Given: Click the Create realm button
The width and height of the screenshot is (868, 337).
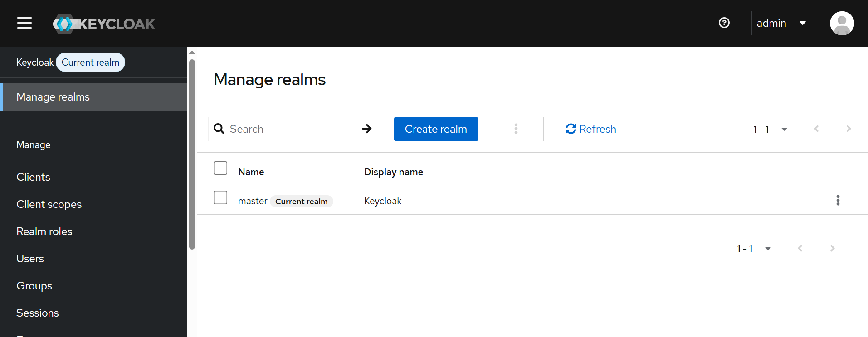Looking at the screenshot, I should click(436, 129).
